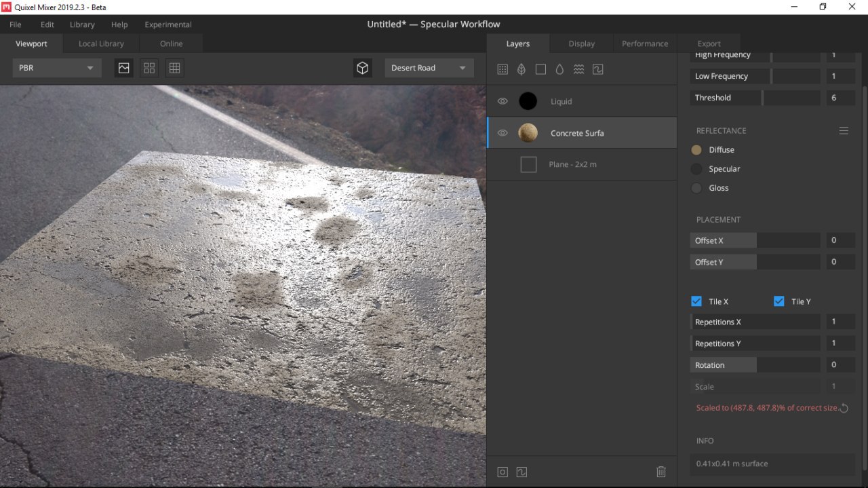Open the Help menu
The image size is (868, 488).
[x=119, y=24]
